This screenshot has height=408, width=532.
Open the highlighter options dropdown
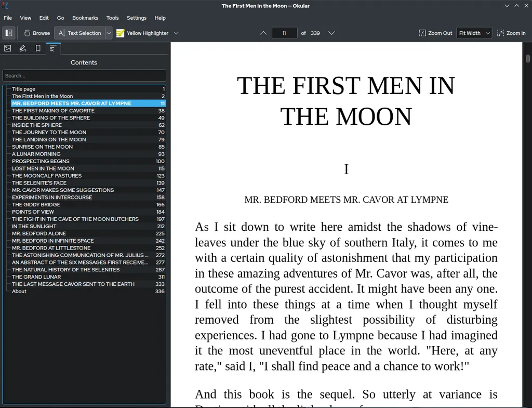176,33
